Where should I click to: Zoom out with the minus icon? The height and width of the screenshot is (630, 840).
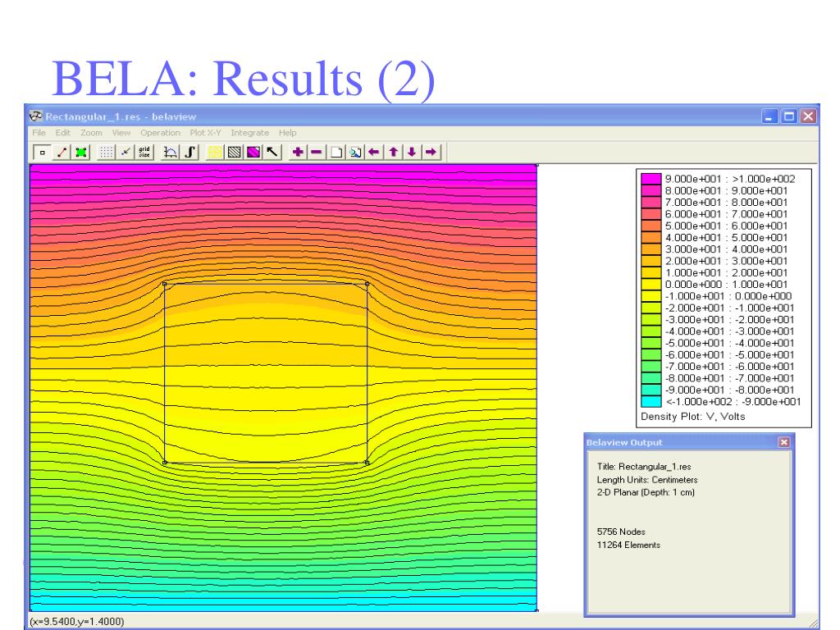[x=317, y=153]
